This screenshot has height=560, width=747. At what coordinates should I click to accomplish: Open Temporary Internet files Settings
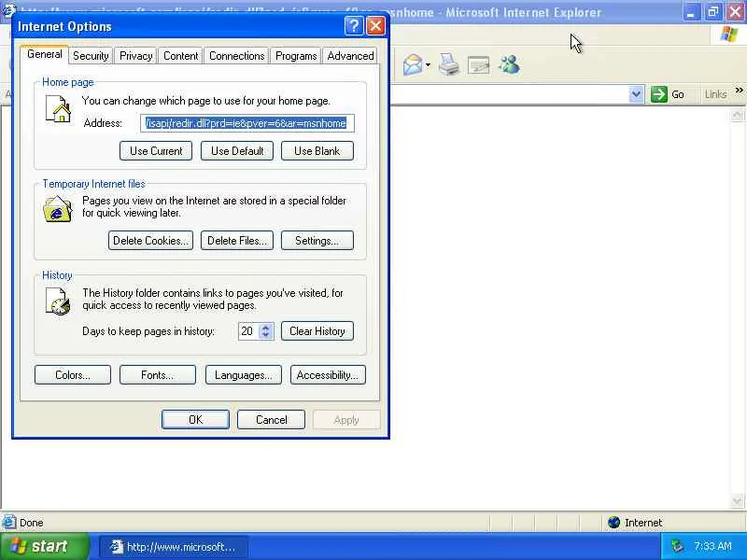317,241
